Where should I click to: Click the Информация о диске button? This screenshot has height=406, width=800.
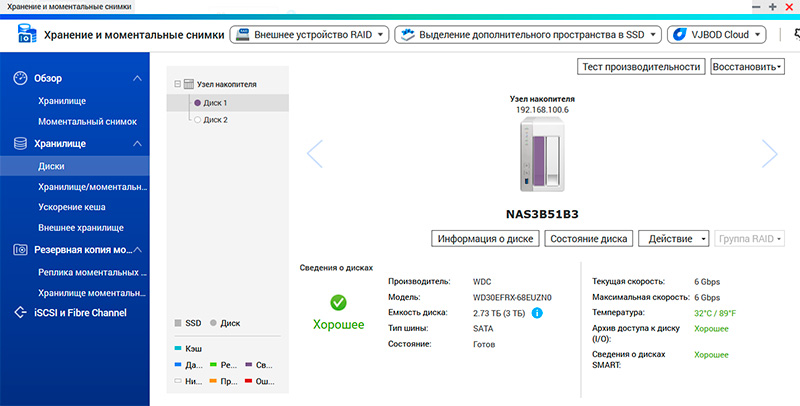click(486, 239)
